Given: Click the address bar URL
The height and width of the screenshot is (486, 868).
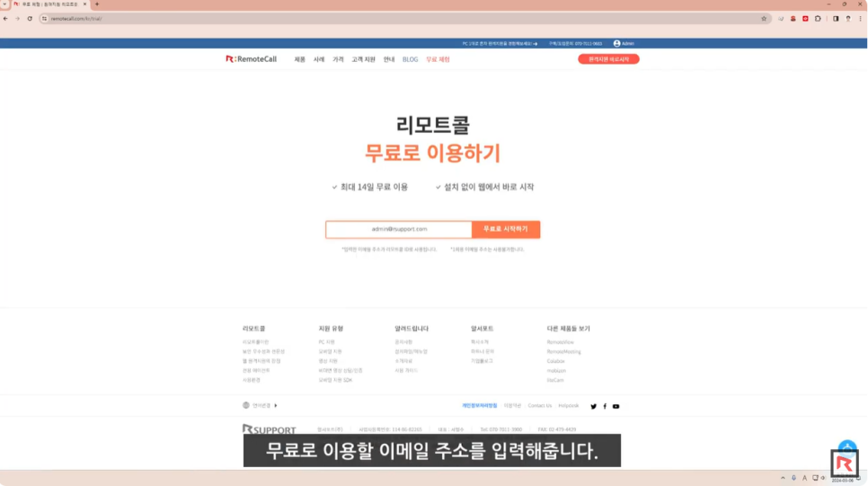Looking at the screenshot, I should click(76, 19).
